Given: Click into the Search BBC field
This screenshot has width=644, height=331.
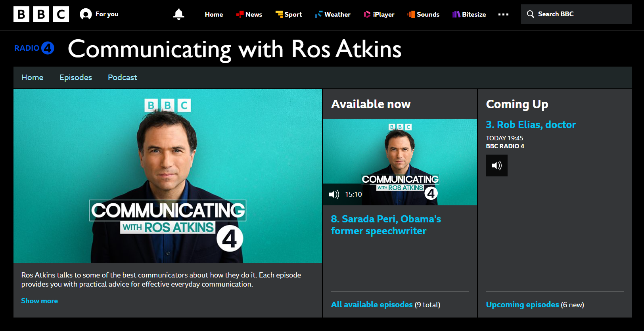Looking at the screenshot, I should point(576,14).
